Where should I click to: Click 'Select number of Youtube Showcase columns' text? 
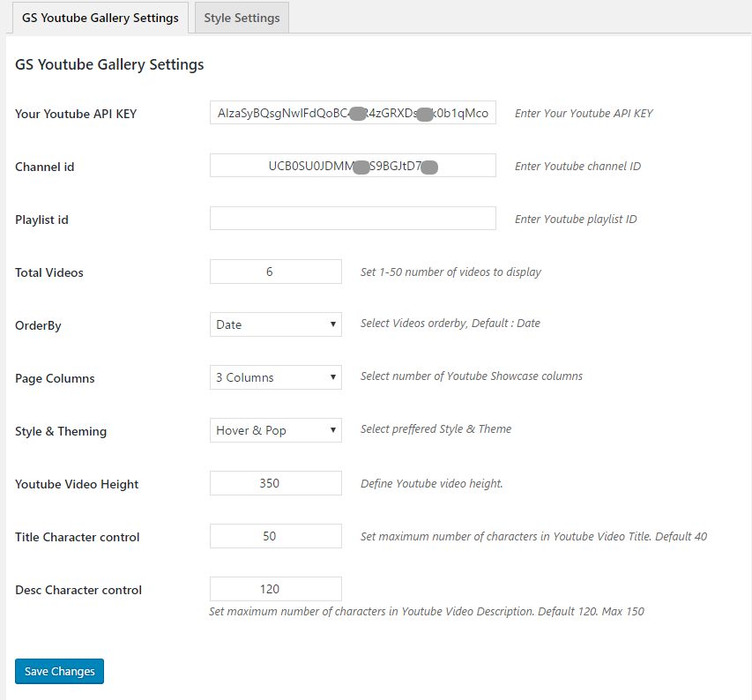(472, 376)
